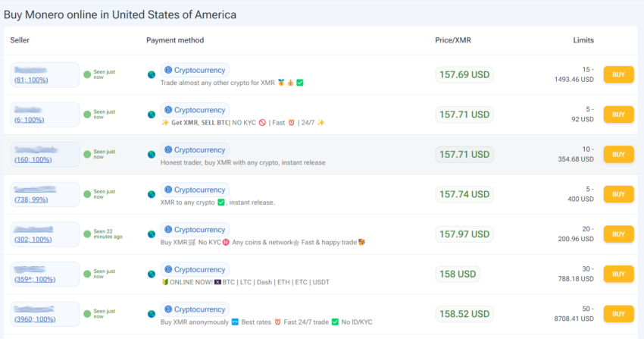Click the globe icon in the 157.69 USD row
The width and height of the screenshot is (644, 339).
point(152,75)
